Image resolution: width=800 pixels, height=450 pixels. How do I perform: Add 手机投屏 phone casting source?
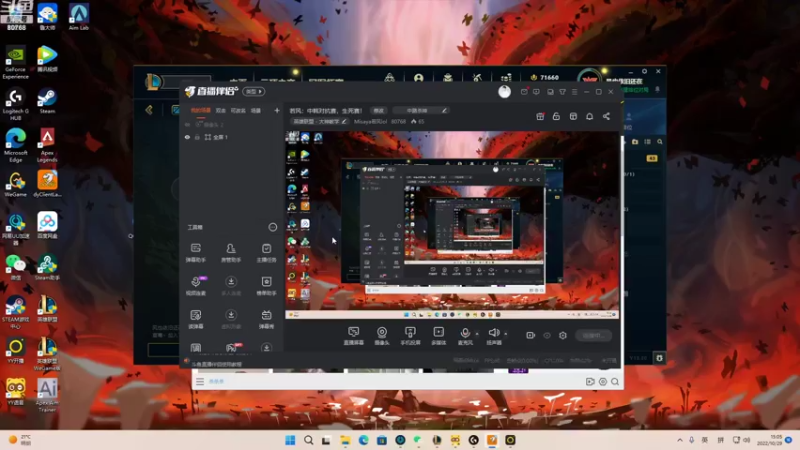[410, 336]
